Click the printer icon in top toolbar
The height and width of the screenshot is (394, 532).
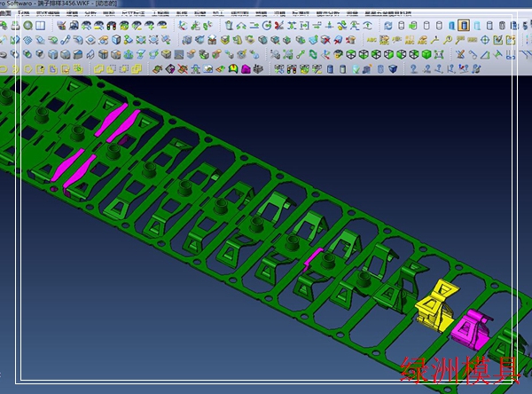pos(15,26)
